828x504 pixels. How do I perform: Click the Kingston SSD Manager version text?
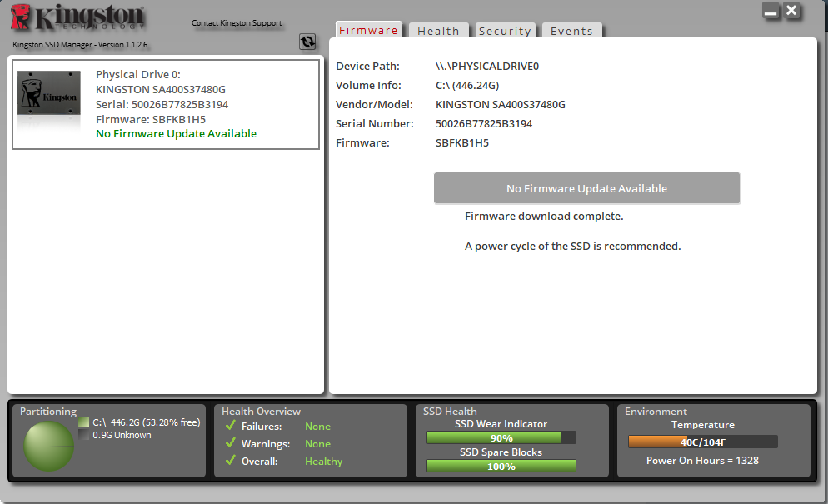coord(80,45)
